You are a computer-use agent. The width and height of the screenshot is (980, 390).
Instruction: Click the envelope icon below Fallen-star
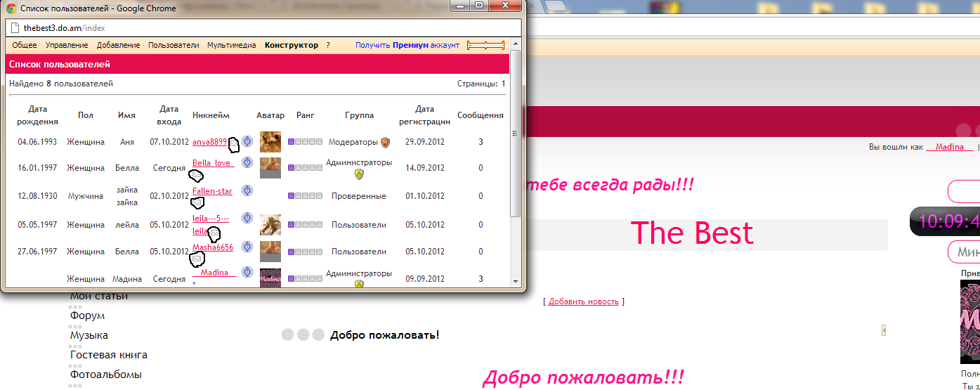point(197,202)
